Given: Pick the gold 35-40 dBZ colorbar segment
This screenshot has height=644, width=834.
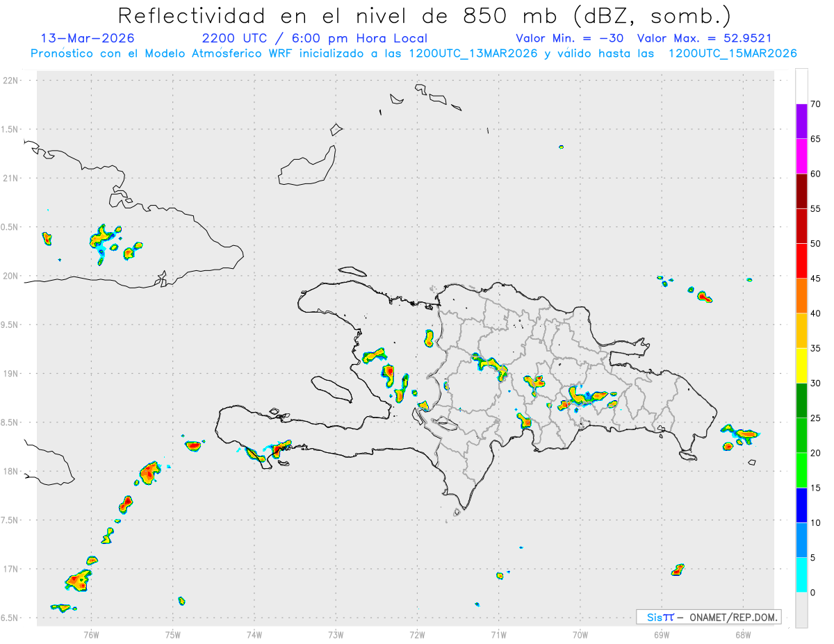Looking at the screenshot, I should (x=801, y=331).
